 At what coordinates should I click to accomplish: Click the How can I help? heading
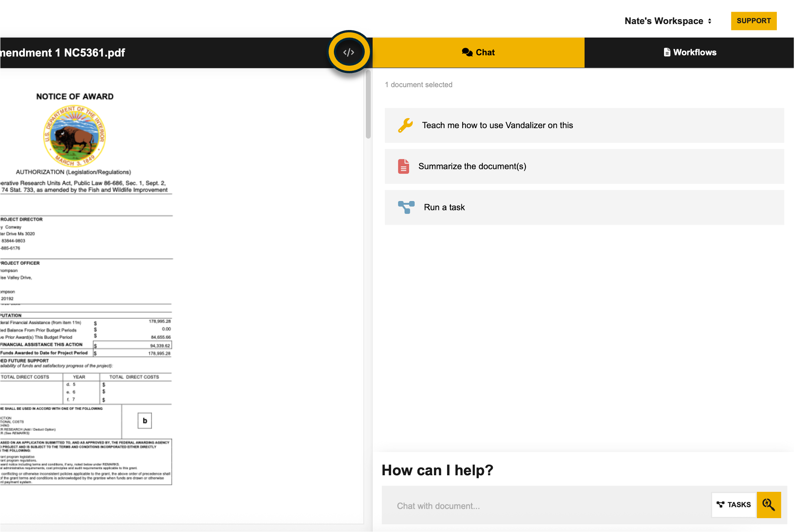(437, 470)
